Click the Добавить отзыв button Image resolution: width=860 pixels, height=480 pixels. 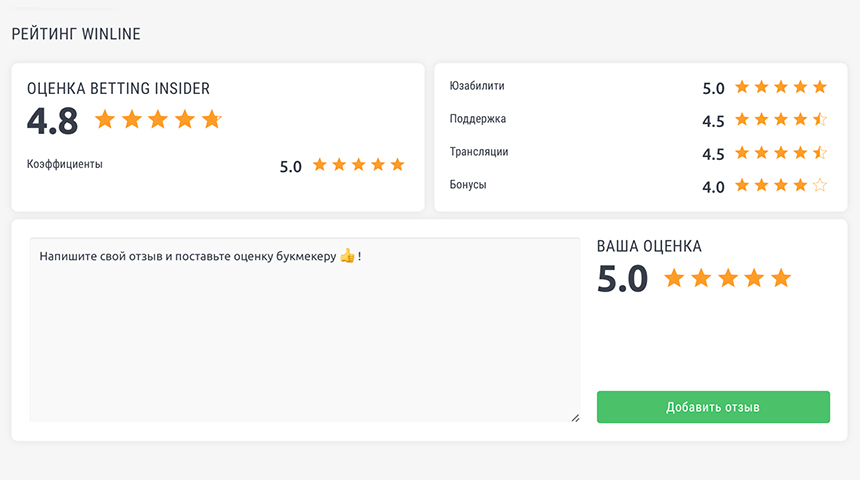pos(713,407)
